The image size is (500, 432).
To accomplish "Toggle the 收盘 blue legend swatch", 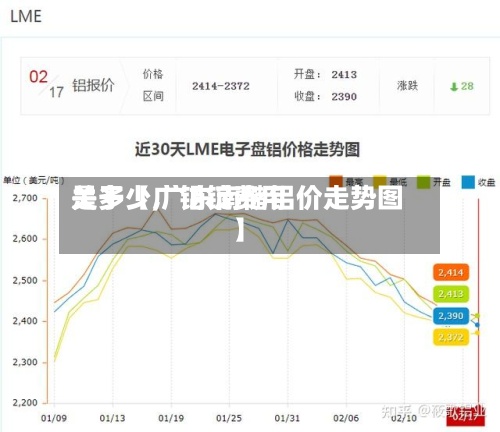I will coord(468,182).
